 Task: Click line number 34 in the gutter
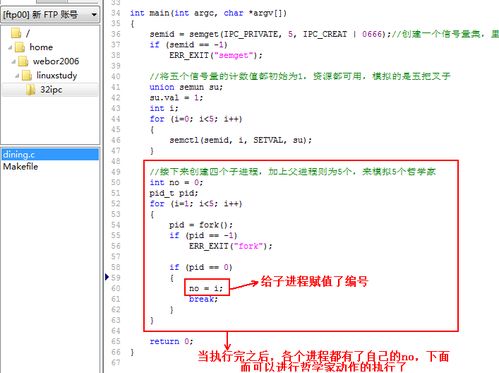click(116, 13)
